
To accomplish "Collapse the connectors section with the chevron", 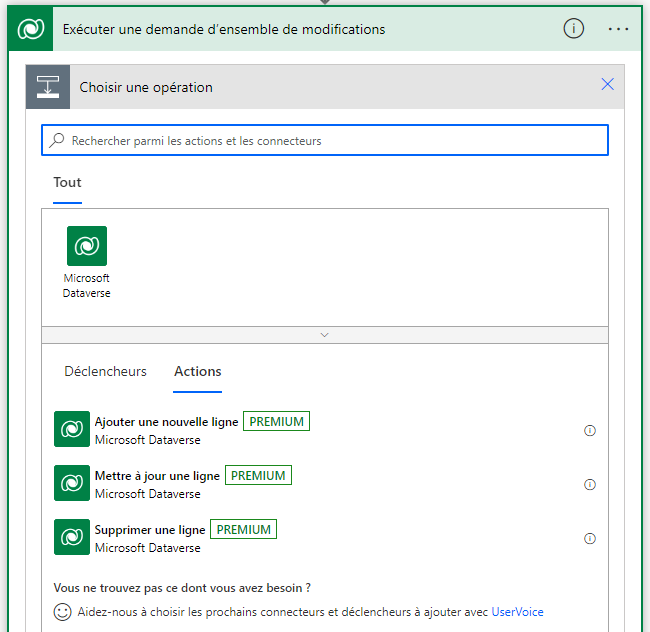I will coord(325,335).
